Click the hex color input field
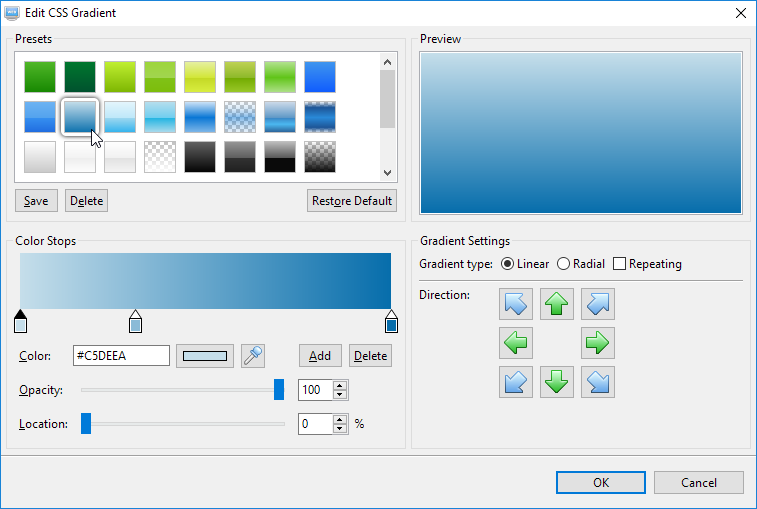The image size is (757, 509). coord(121,356)
